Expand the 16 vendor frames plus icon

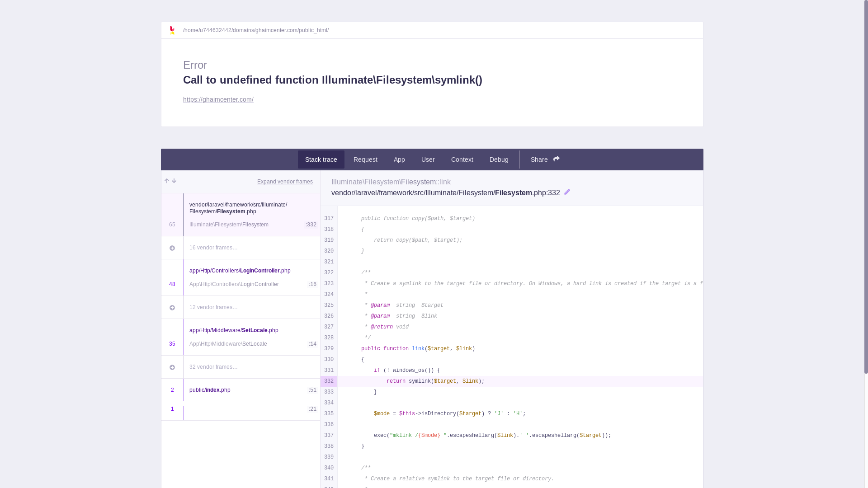tap(172, 248)
